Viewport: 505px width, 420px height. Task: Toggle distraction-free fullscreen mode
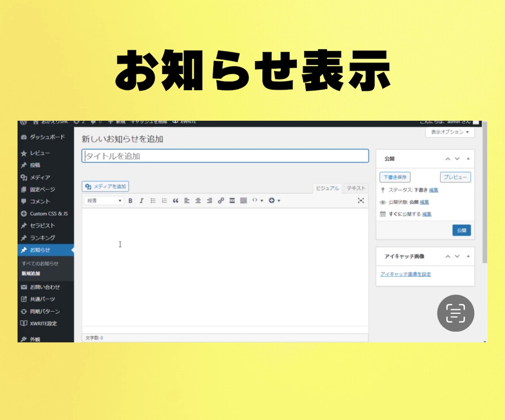tap(361, 200)
